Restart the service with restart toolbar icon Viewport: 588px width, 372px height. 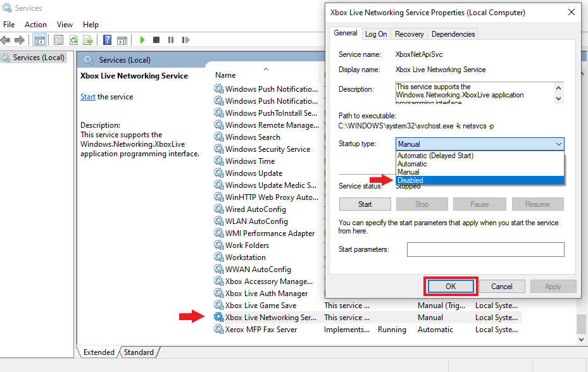184,39
